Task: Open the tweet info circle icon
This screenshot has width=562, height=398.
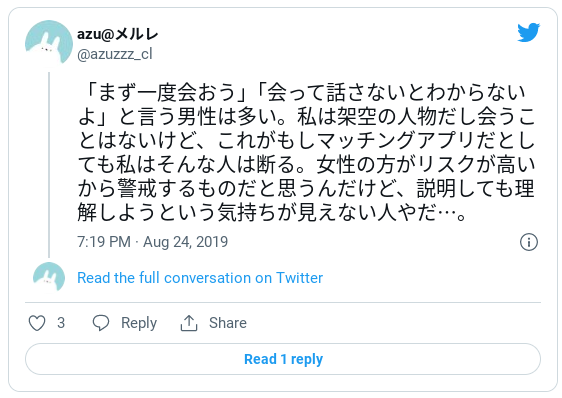Action: (529, 242)
